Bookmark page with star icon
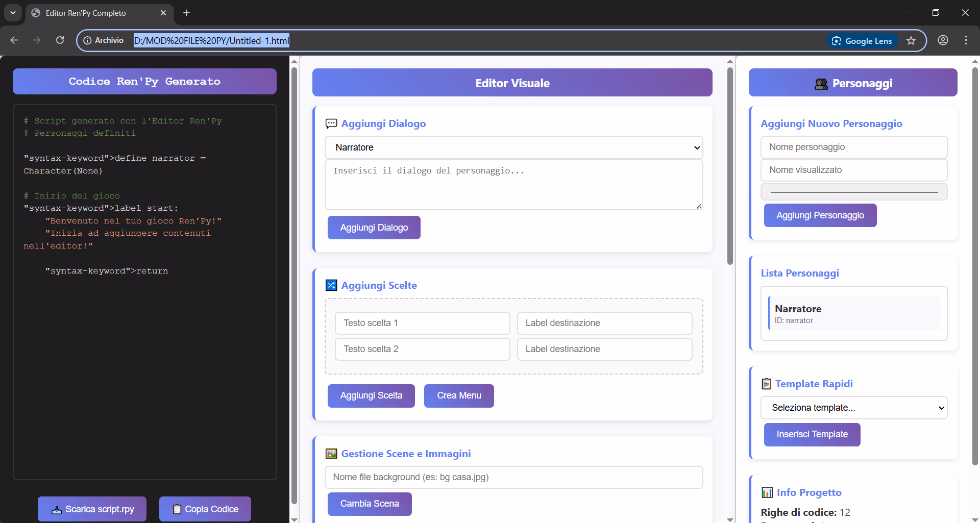The image size is (980, 523). (911, 41)
